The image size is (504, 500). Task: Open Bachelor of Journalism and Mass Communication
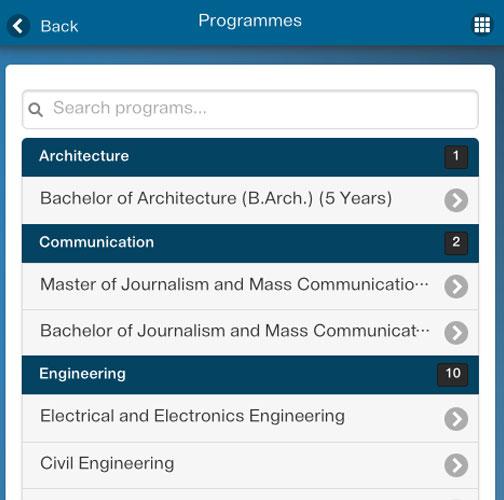pyautogui.click(x=250, y=333)
